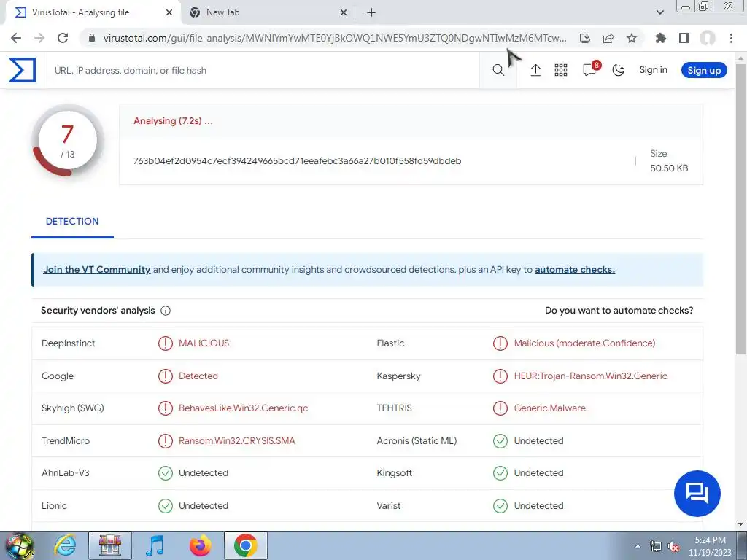Click Do you want to automate checks?
747x560 pixels.
click(x=619, y=311)
